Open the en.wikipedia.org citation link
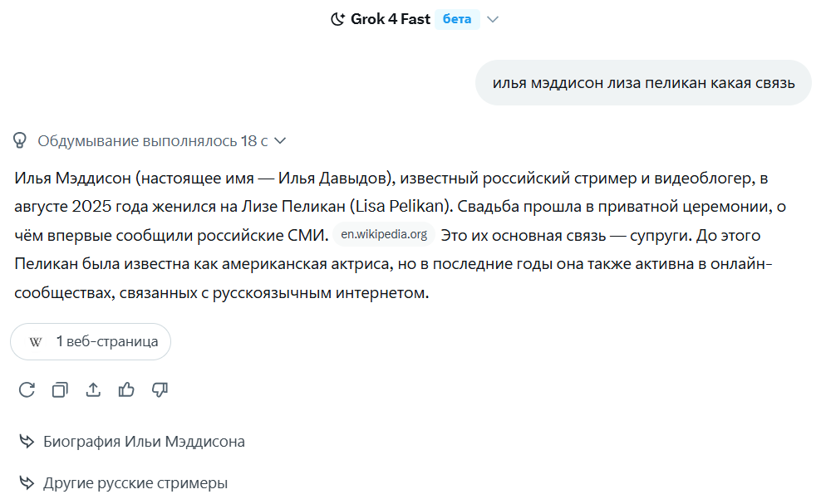This screenshot has height=504, width=821. click(384, 235)
